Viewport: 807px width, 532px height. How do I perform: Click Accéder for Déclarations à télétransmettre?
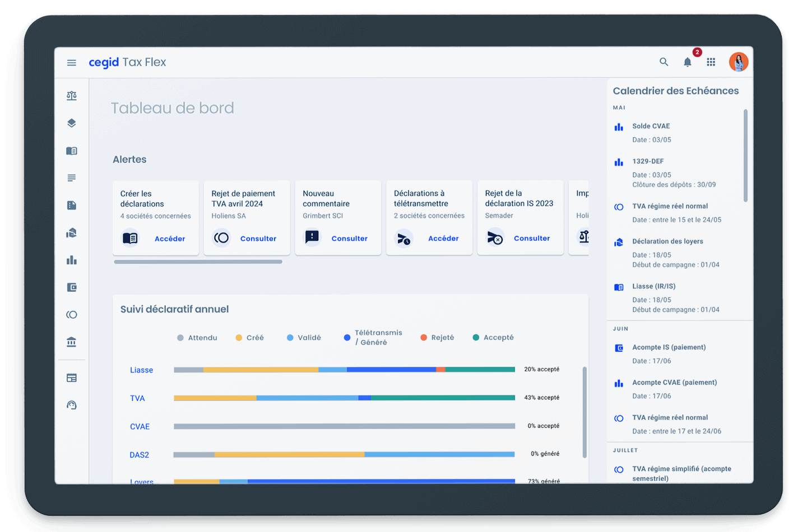coord(443,239)
